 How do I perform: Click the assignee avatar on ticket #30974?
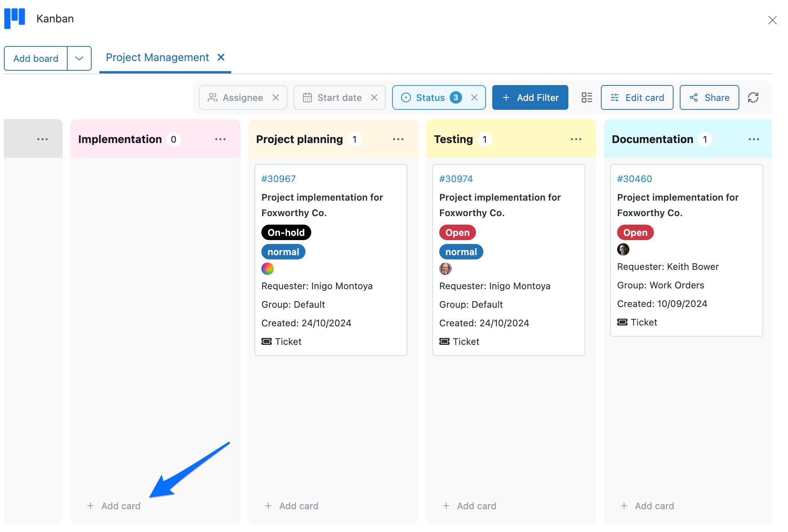pyautogui.click(x=445, y=269)
